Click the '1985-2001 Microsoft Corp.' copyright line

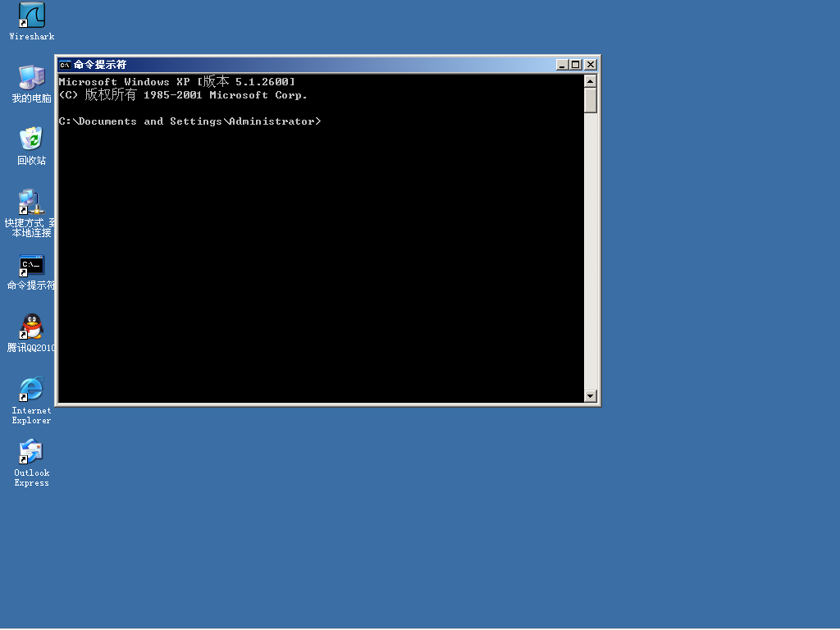point(183,95)
